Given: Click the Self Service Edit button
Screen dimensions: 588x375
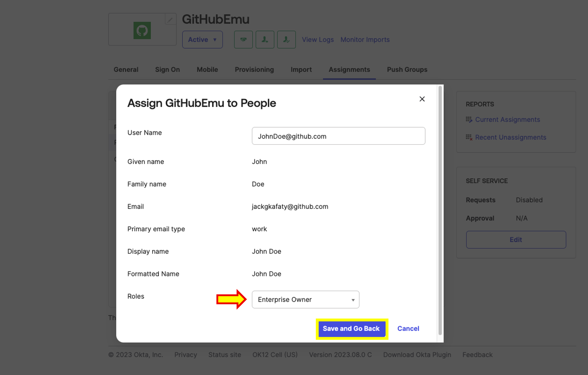Looking at the screenshot, I should (516, 240).
